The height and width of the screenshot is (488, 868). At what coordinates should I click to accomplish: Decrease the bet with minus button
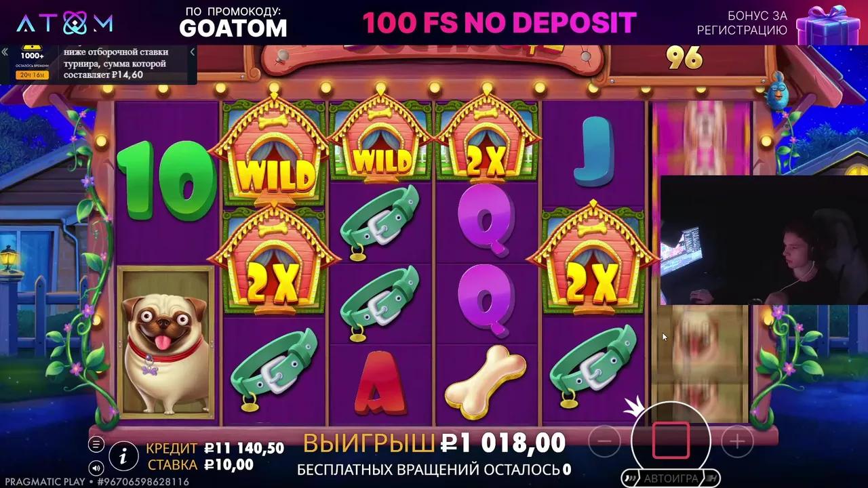click(x=604, y=442)
